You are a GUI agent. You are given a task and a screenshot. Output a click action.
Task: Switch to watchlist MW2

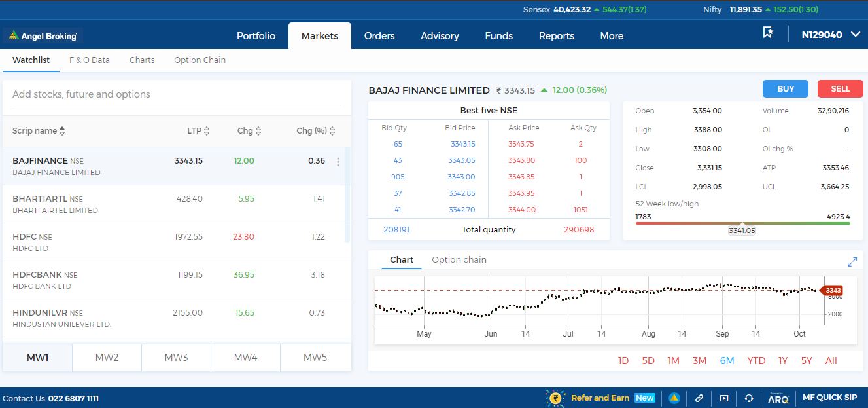pyautogui.click(x=107, y=358)
